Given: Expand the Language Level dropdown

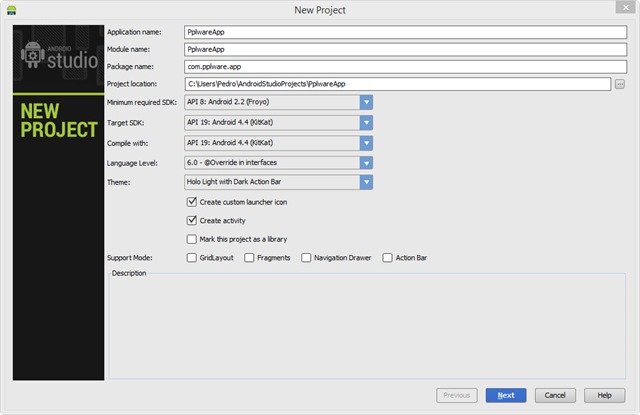Looking at the screenshot, I should click(x=367, y=162).
